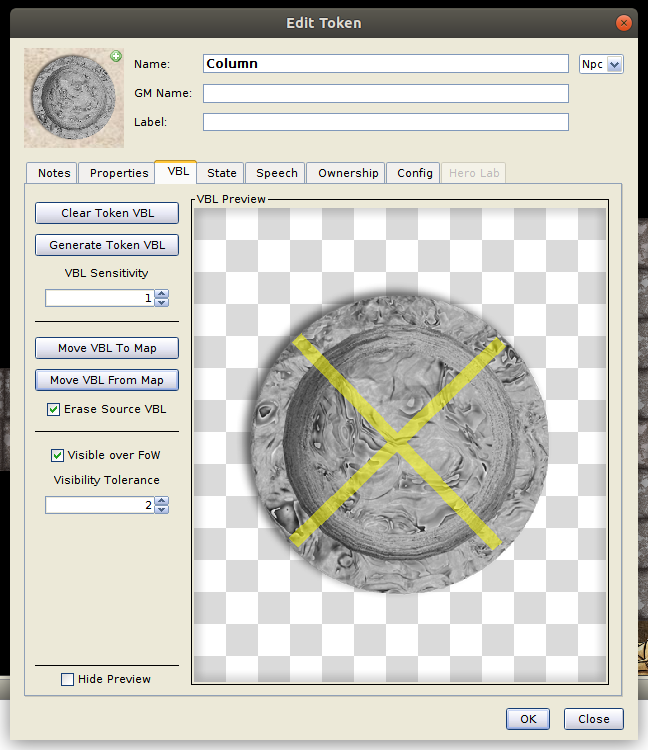Click the column image in VBL Preview
Viewport: 648px width, 750px height.
(x=398, y=443)
